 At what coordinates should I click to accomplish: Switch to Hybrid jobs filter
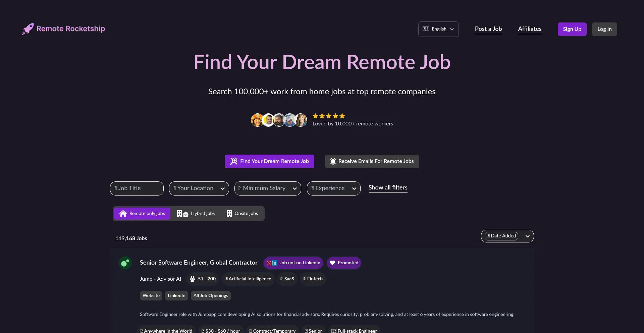[196, 214]
